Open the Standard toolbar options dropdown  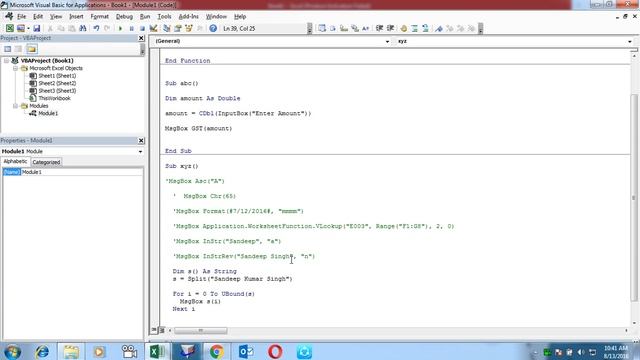pos(310,28)
